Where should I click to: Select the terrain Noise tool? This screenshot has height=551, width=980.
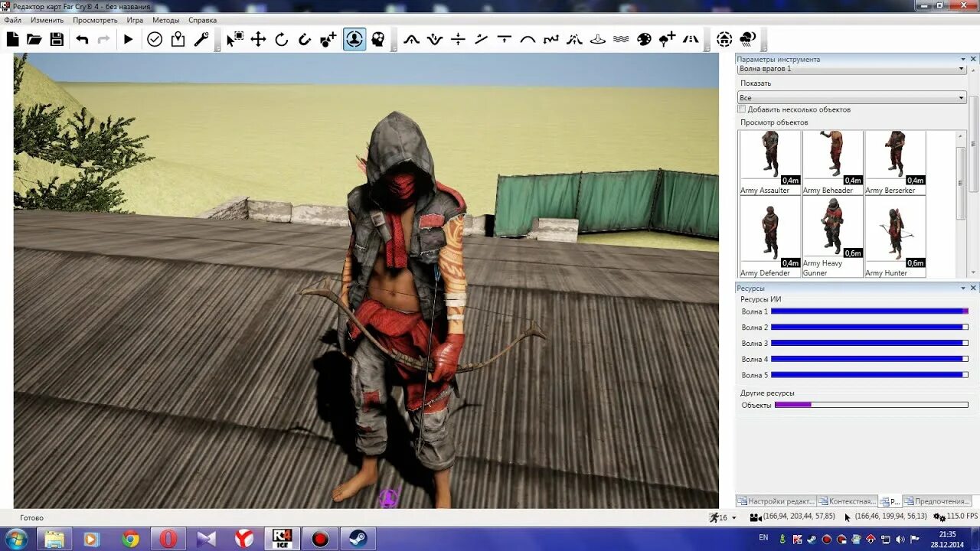tap(551, 39)
